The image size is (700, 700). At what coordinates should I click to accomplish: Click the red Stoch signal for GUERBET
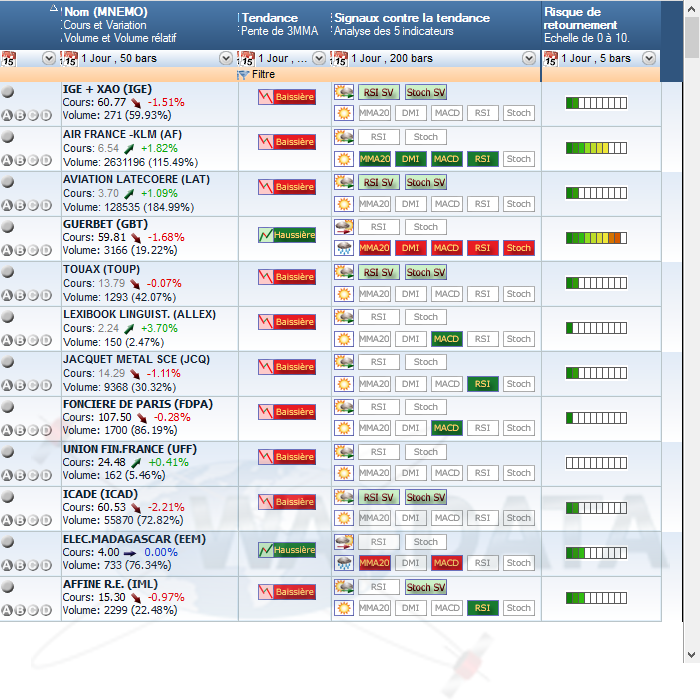(x=518, y=248)
